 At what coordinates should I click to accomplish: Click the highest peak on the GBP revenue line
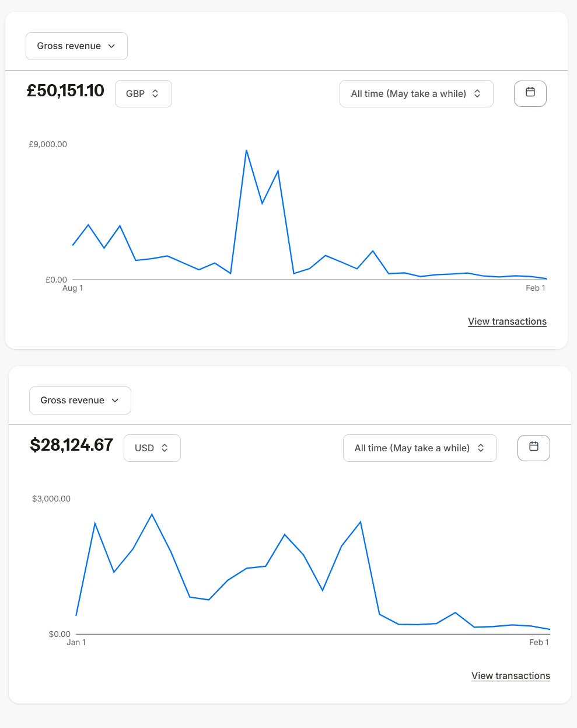click(247, 151)
